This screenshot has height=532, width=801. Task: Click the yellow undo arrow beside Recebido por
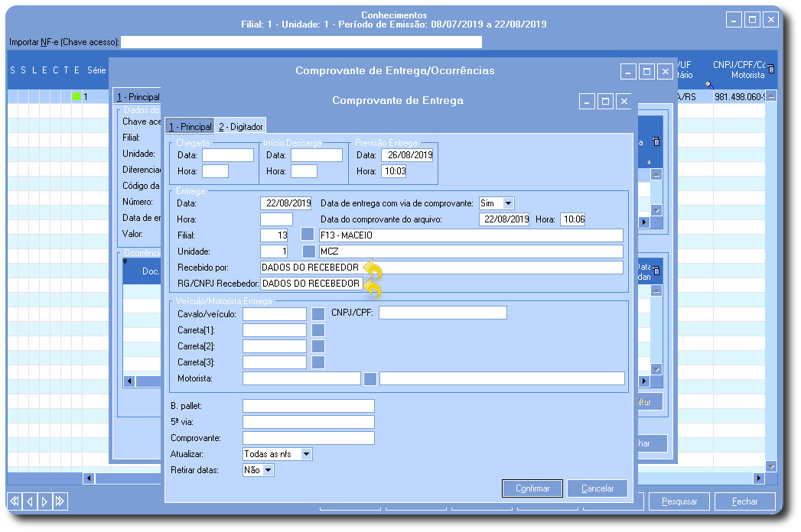coord(373,269)
